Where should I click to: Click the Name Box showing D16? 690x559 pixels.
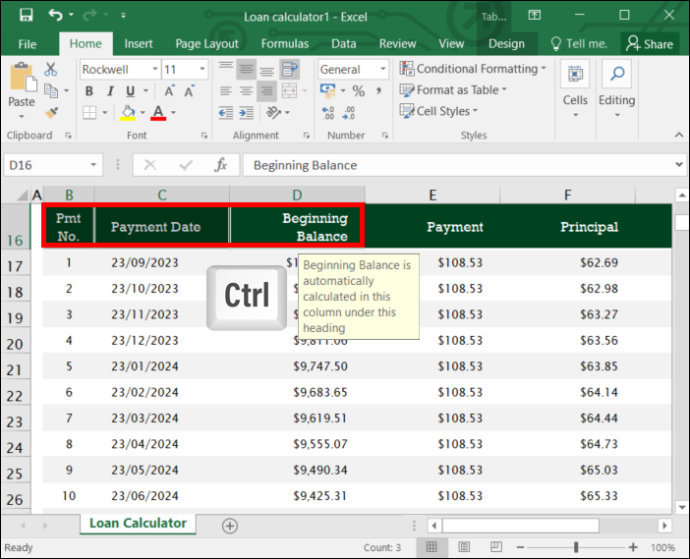53,165
